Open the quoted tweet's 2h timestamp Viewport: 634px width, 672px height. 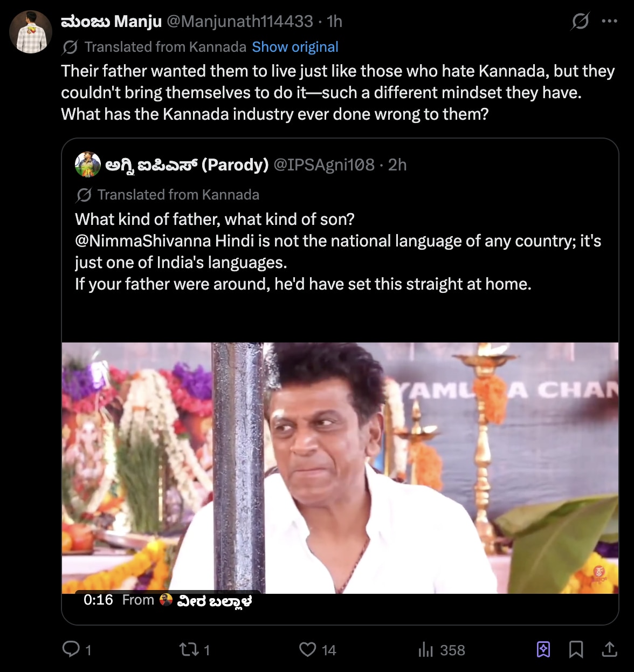click(397, 164)
